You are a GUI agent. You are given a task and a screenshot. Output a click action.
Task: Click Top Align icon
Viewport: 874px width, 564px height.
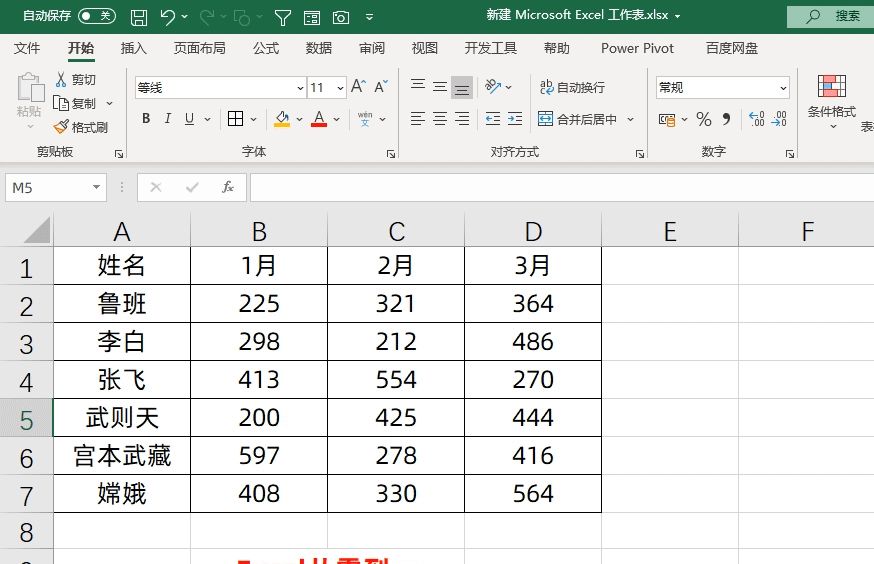(x=418, y=85)
